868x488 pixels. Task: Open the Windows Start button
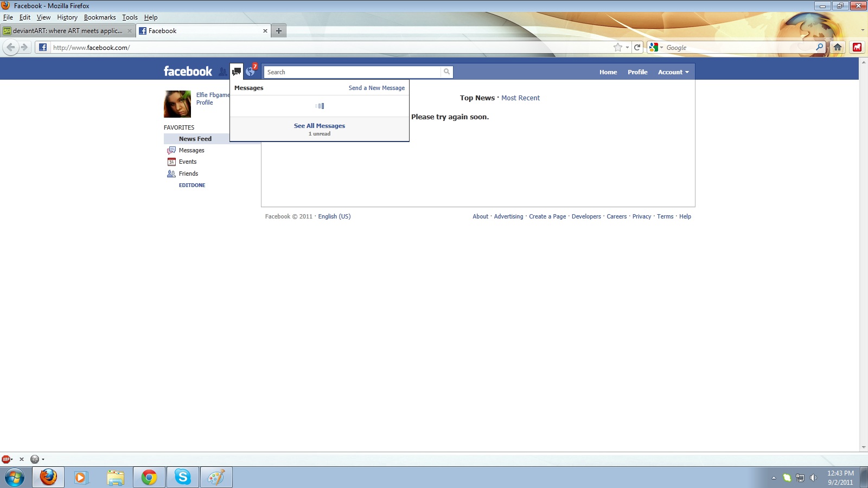(15, 477)
